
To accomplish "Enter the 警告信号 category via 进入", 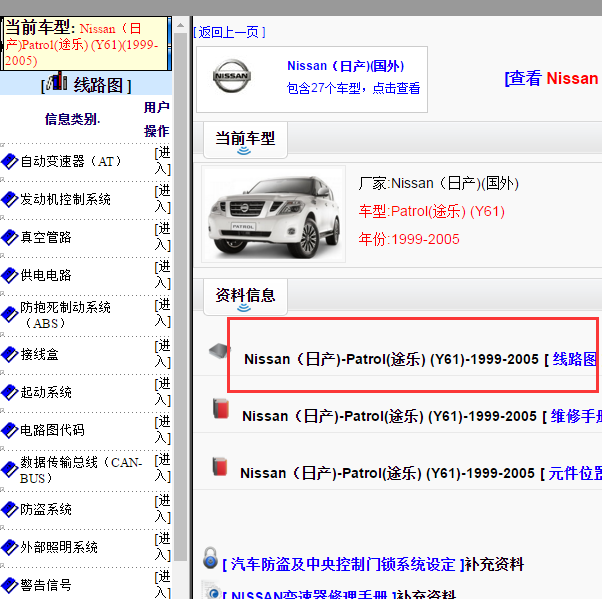I will tap(163, 585).
